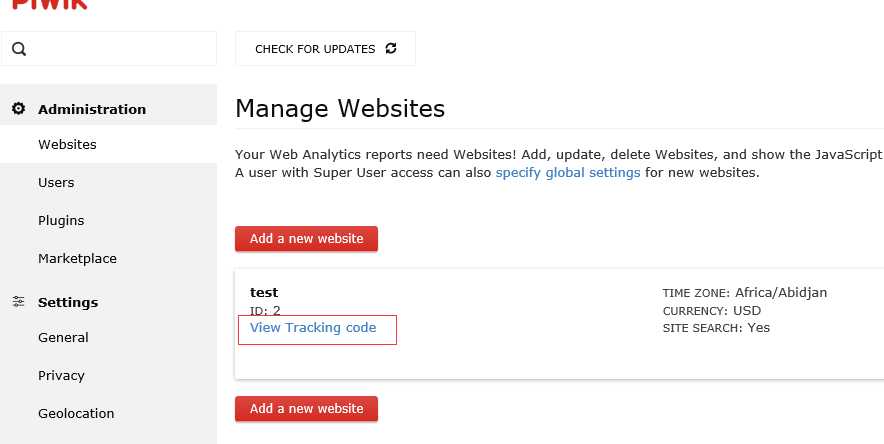Select Privacy settings in sidebar
The height and width of the screenshot is (444, 884).
click(61, 376)
